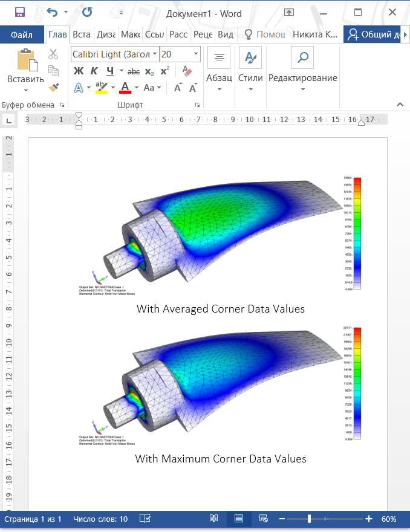Toggle underline Ч formatting
The image size is (410, 532).
110,71
